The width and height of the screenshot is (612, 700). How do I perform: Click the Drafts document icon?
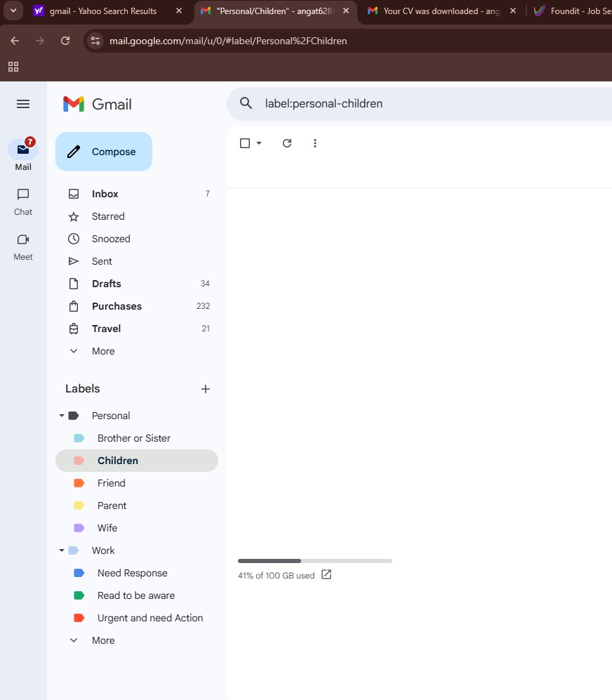(74, 284)
